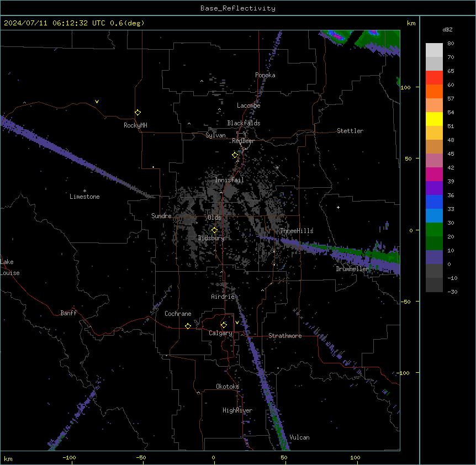
Task: Click the Innisfail label
Action: (x=229, y=180)
